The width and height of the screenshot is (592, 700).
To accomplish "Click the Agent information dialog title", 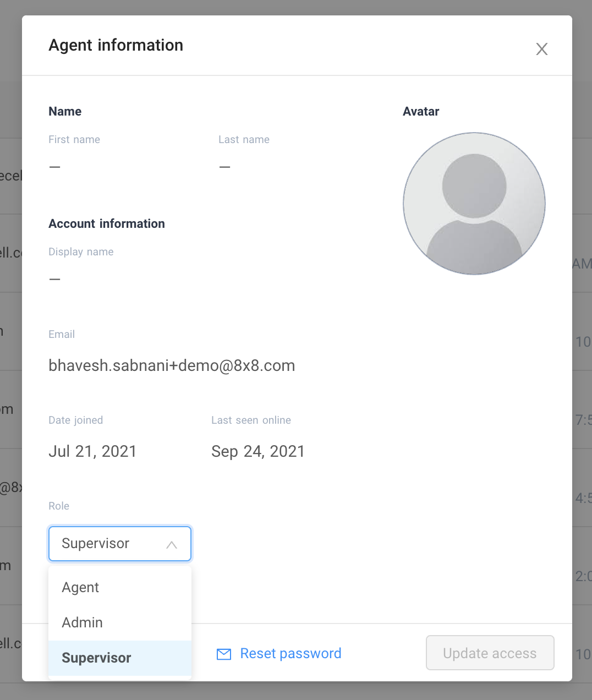I will coord(116,45).
